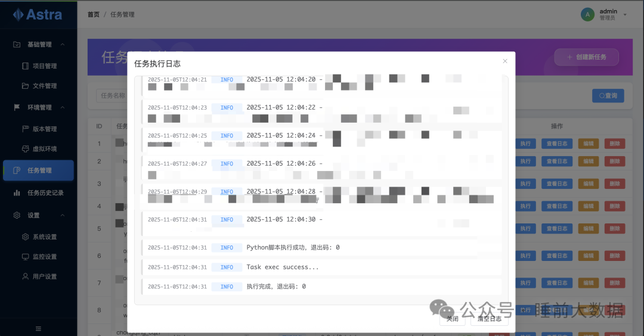Click the 任务名称 search input field
644x336 pixels.
pyautogui.click(x=112, y=95)
